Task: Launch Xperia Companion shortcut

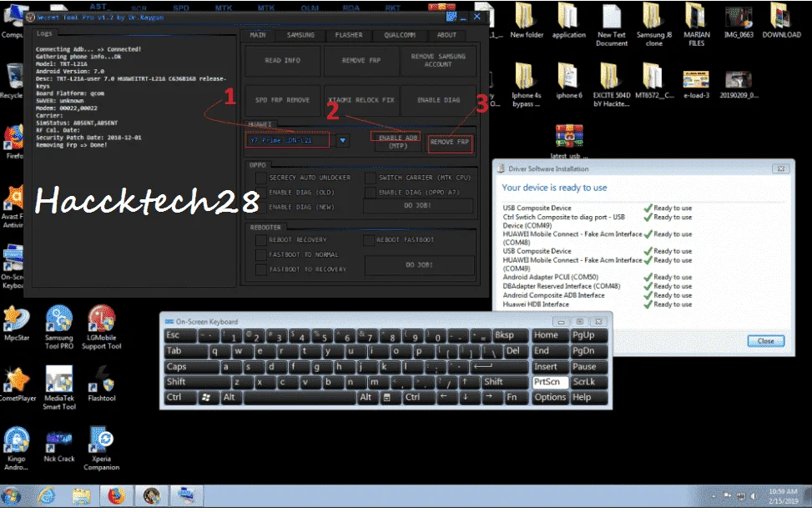Action: pyautogui.click(x=102, y=449)
